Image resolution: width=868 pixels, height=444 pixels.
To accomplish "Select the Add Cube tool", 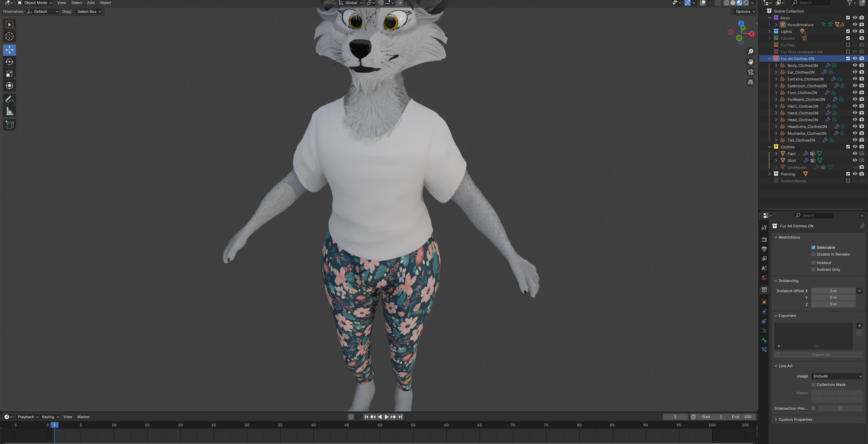I will point(9,125).
